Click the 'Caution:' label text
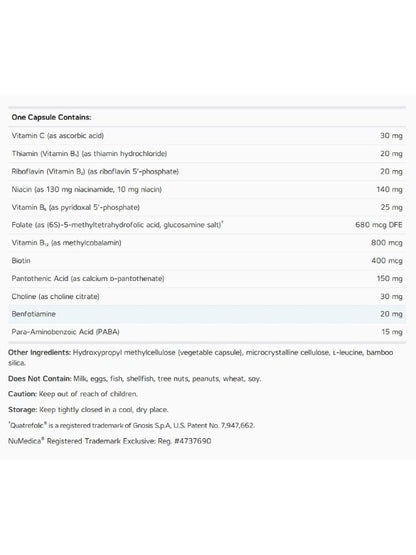 point(22,394)
